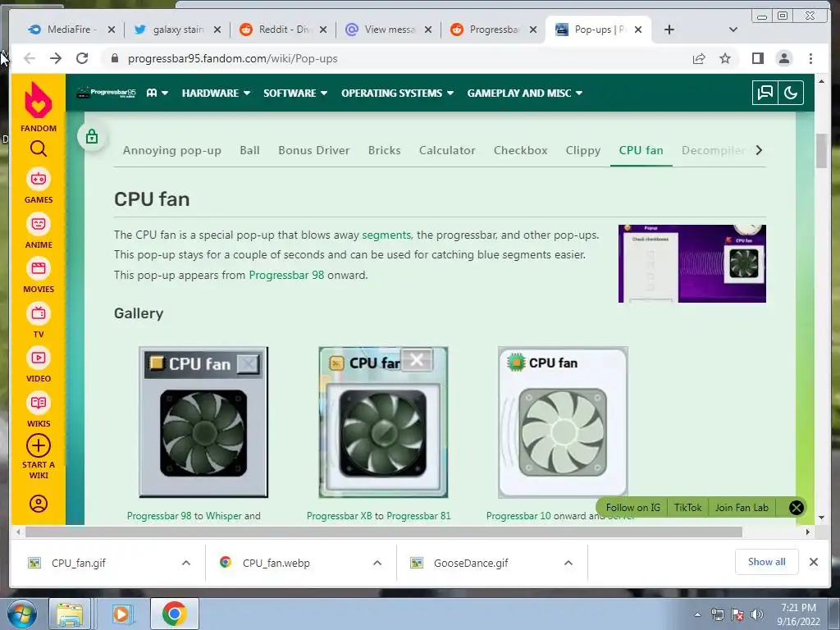This screenshot has height=630, width=840.
Task: Click the Progressbar95 wiki logo
Action: click(106, 93)
